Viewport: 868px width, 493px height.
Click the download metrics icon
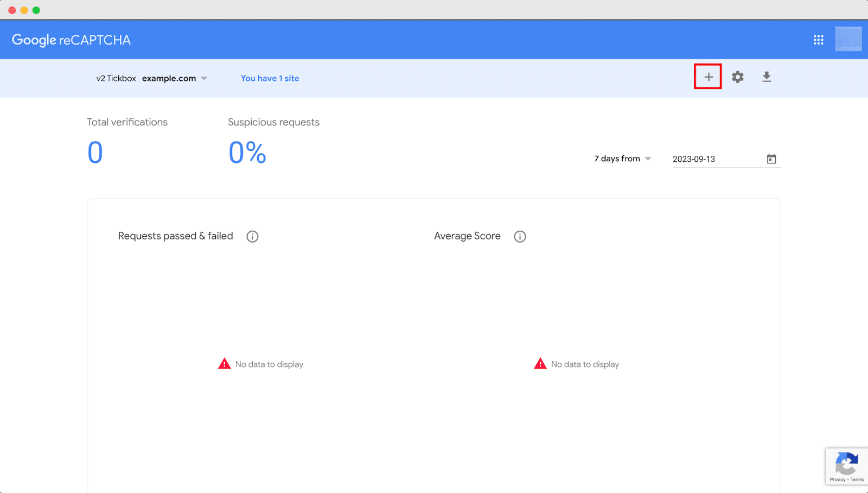[x=767, y=77]
